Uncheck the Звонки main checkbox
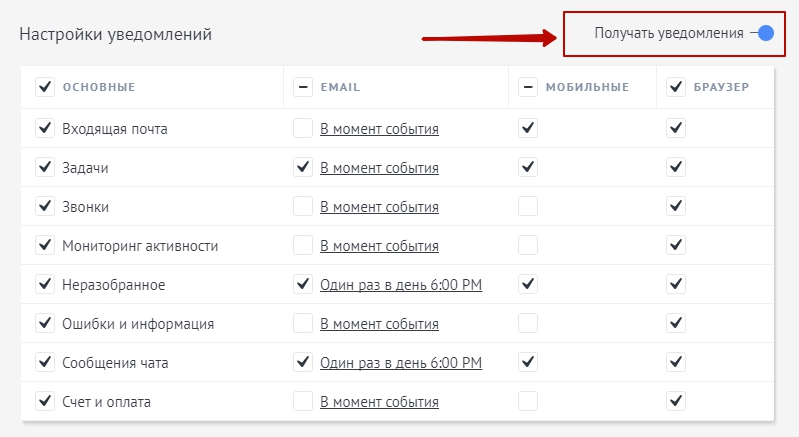 45,206
